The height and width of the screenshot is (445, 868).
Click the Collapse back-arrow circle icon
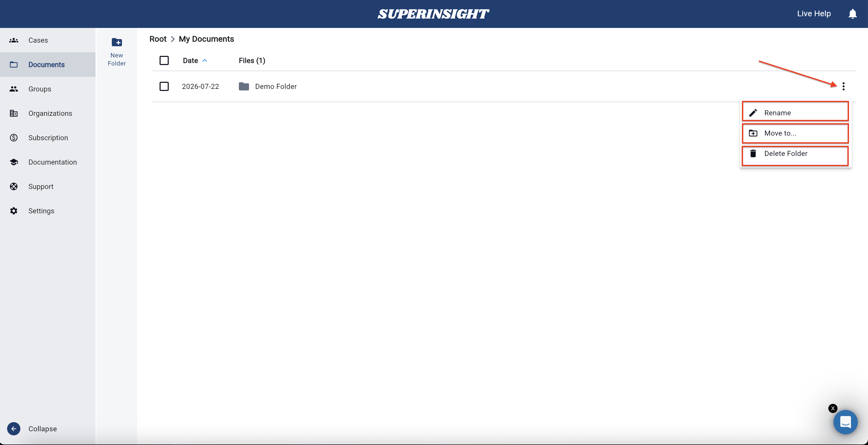point(14,428)
